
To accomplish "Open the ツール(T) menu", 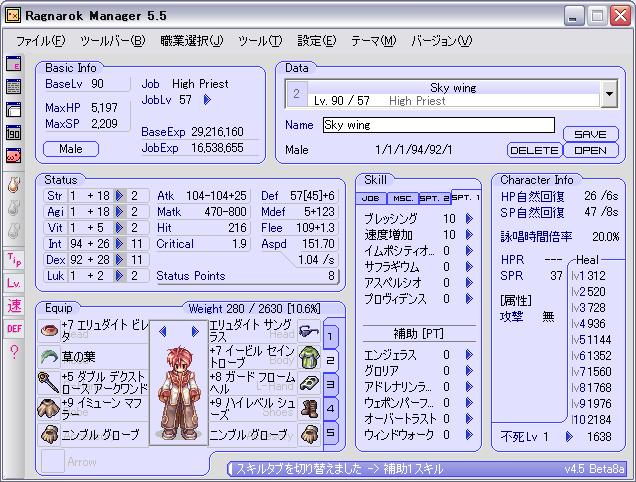I will point(260,41).
